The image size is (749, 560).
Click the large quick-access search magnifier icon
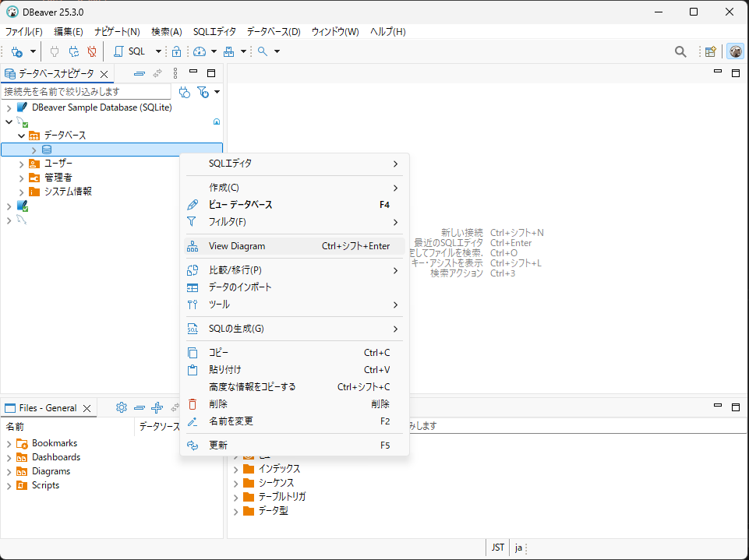(x=680, y=51)
